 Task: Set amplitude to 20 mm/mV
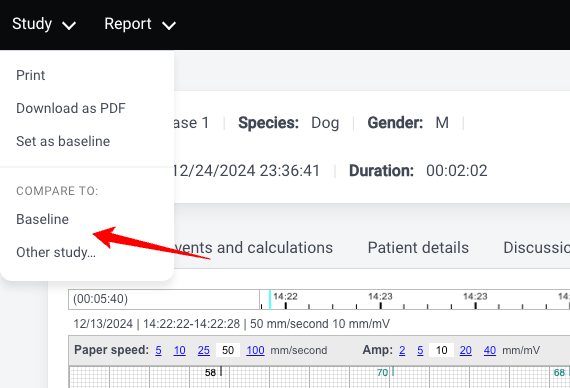click(x=466, y=350)
